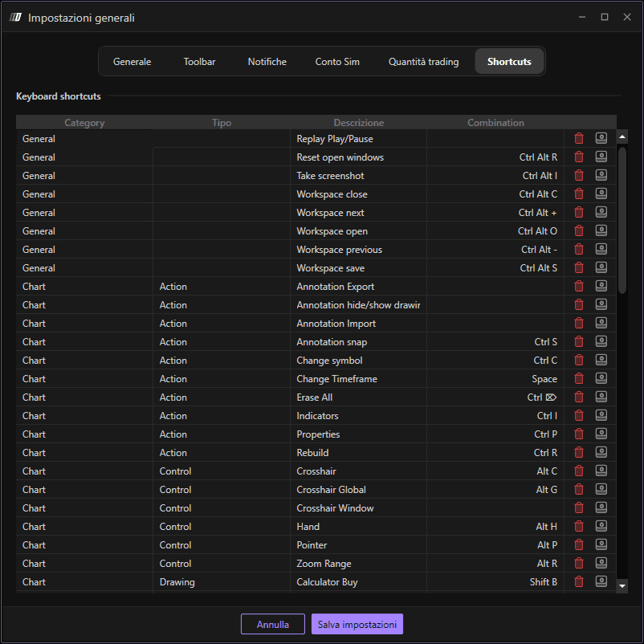Select the Space combination cell
Screen dimensions: 644x644
[495, 379]
